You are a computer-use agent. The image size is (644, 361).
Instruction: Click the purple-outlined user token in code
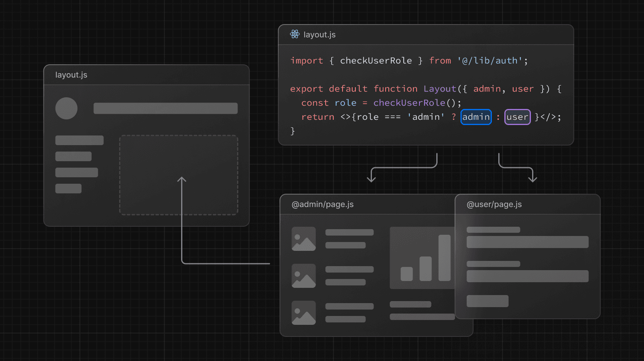[517, 117]
